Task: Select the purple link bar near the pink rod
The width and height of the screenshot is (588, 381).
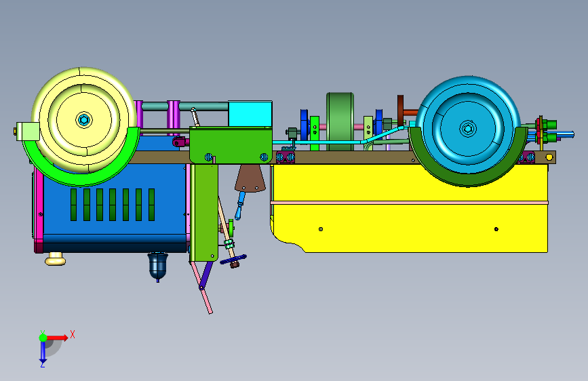Action: point(205,275)
